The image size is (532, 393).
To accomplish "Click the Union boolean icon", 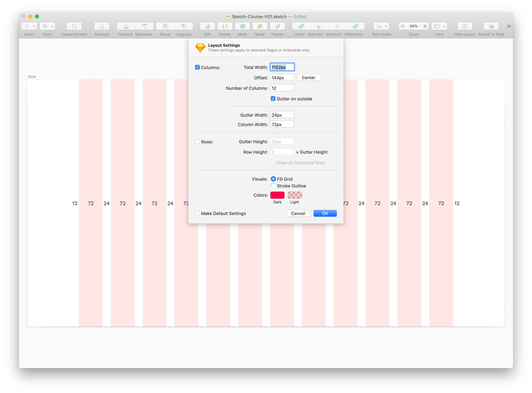I will click(301, 26).
